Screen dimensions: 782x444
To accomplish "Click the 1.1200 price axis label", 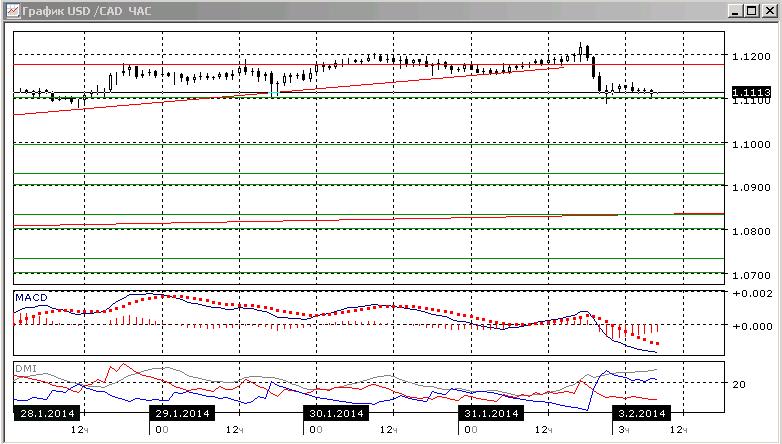I will (750, 56).
